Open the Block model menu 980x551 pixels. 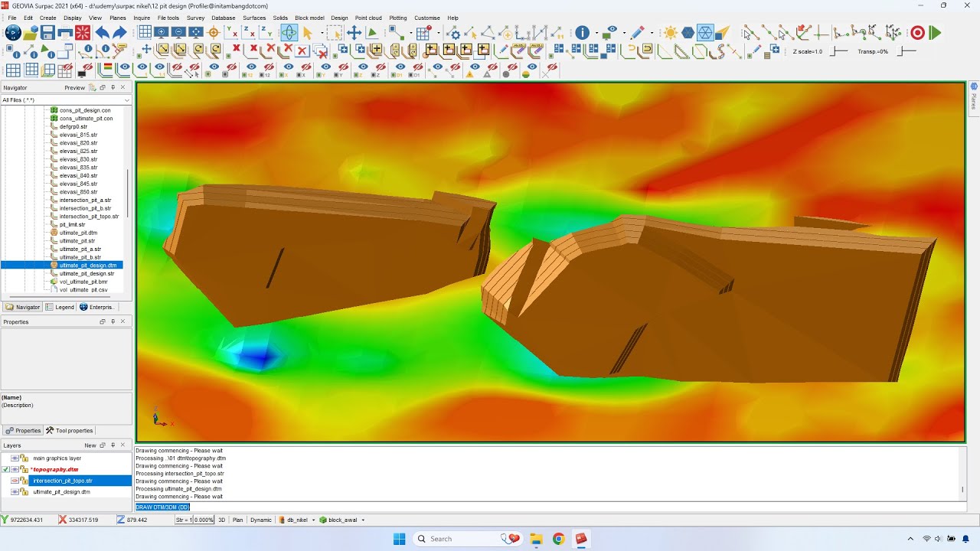[x=309, y=18]
